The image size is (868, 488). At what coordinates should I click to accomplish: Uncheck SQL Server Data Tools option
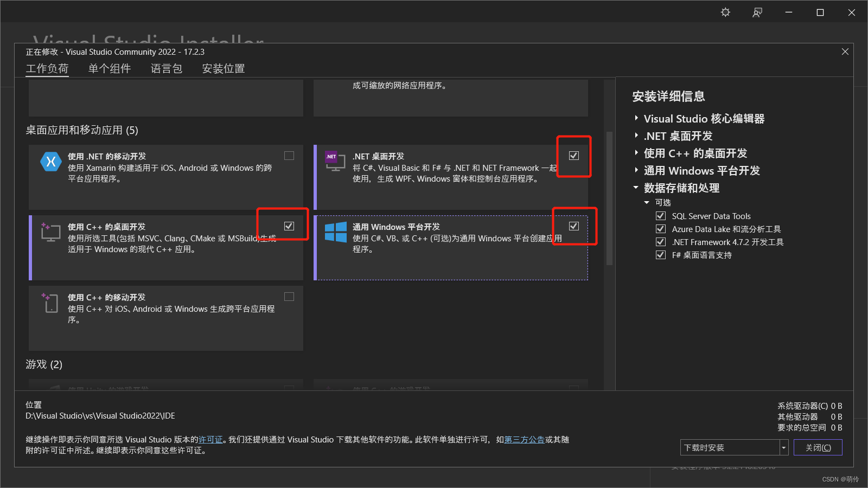coord(661,215)
